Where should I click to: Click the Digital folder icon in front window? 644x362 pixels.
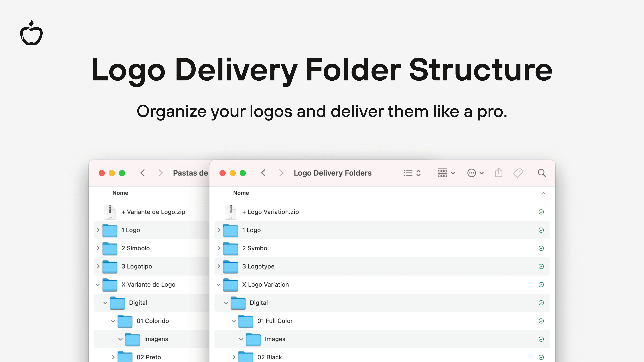[x=238, y=303]
